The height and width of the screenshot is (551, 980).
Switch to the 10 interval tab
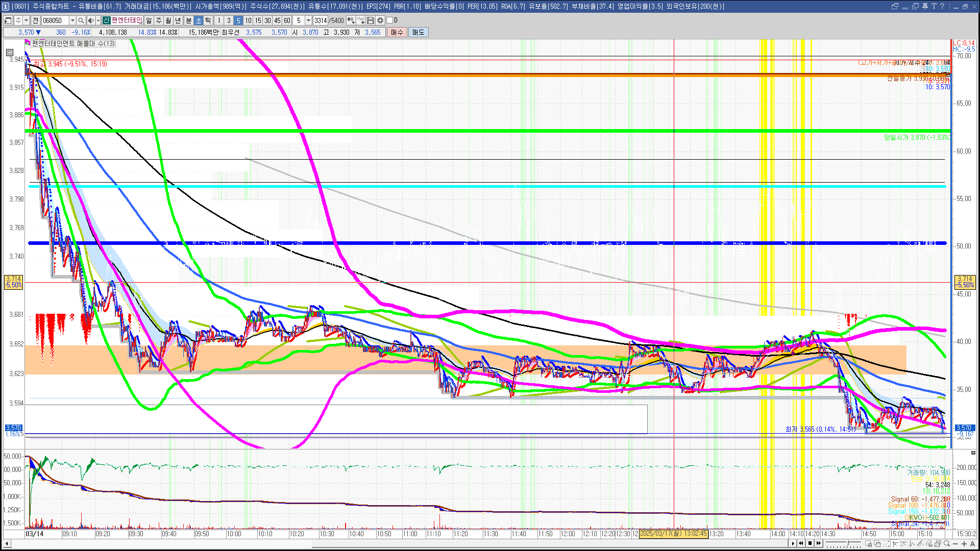click(x=248, y=20)
